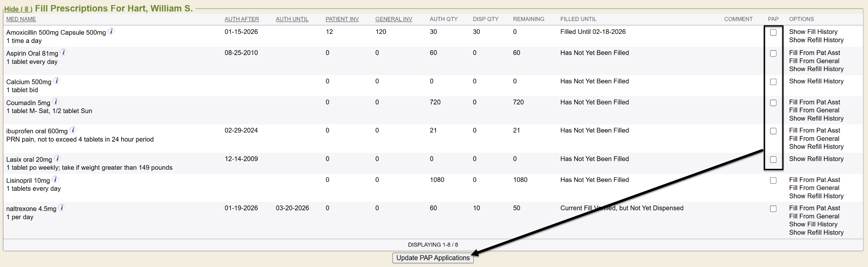Sort list by AUTH AFTER column
This screenshot has height=267, width=868.
pyautogui.click(x=242, y=19)
